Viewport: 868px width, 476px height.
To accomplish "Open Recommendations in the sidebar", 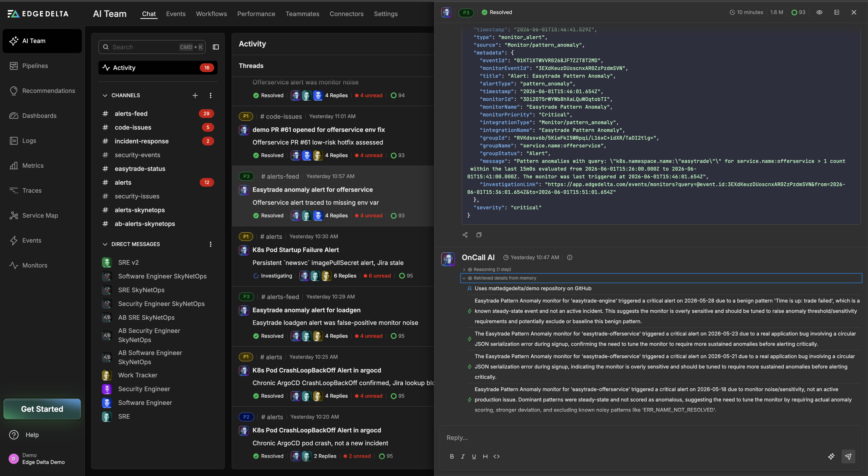I will (x=42, y=91).
